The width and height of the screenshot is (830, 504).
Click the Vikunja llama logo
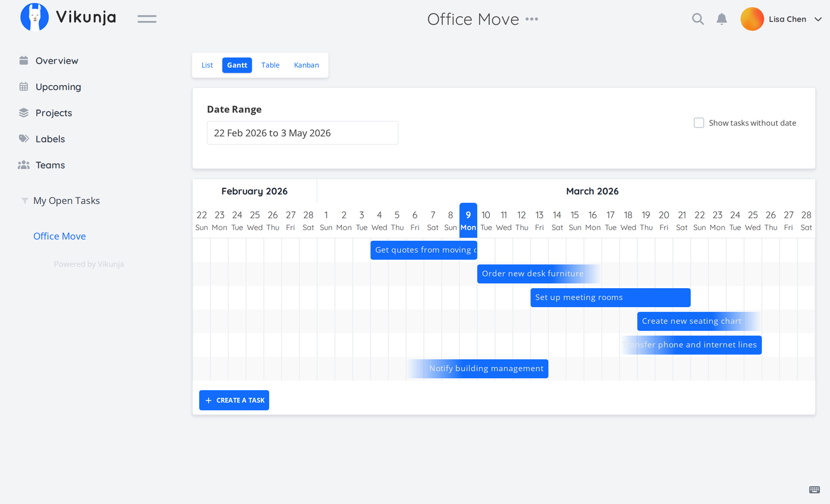coord(34,17)
